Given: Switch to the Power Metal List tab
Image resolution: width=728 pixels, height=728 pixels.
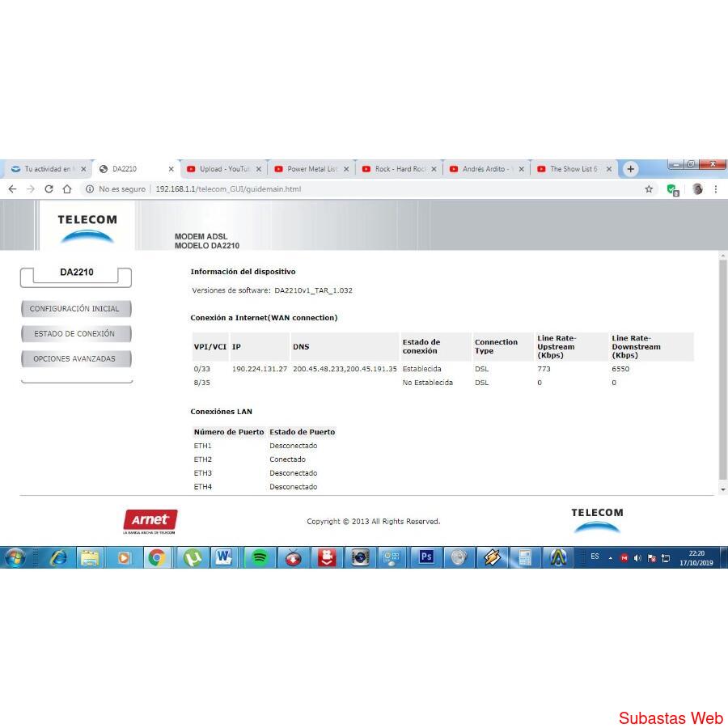Looking at the screenshot, I should (x=311, y=169).
